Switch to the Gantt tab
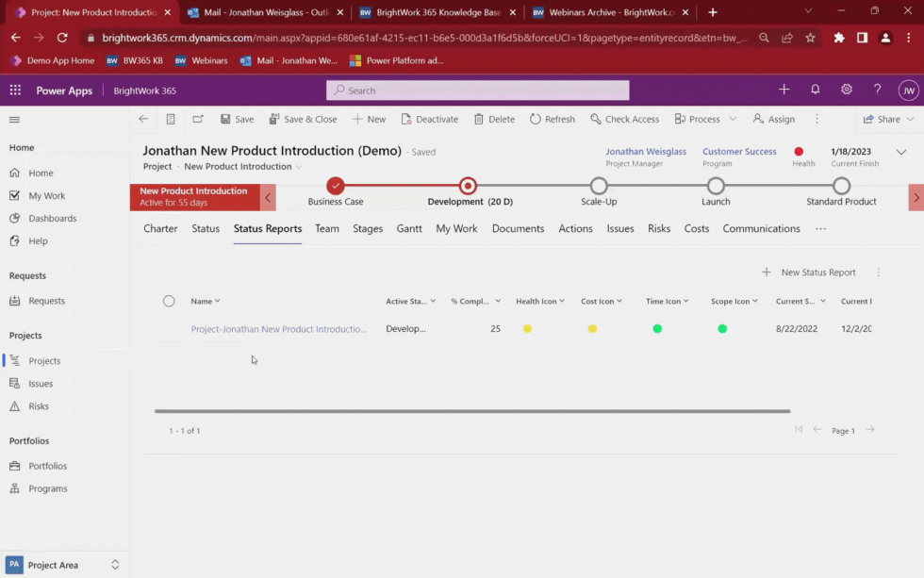 pos(408,228)
